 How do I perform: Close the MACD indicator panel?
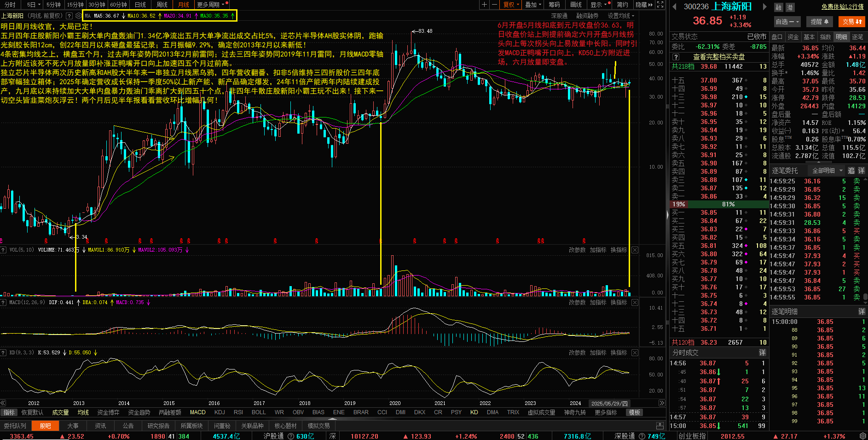635,302
